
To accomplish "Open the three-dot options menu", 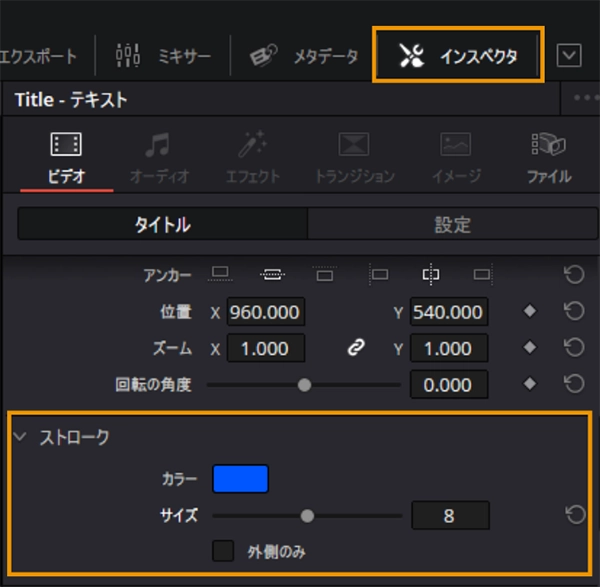I will (587, 98).
